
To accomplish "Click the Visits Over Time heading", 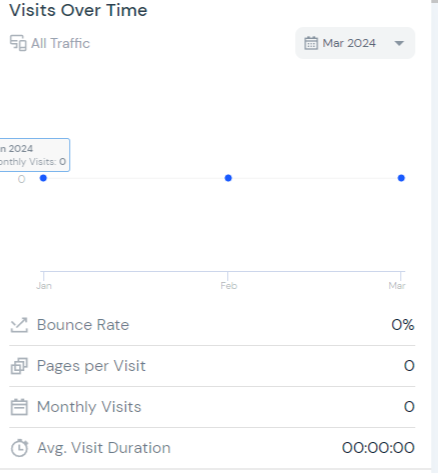I will point(78,10).
